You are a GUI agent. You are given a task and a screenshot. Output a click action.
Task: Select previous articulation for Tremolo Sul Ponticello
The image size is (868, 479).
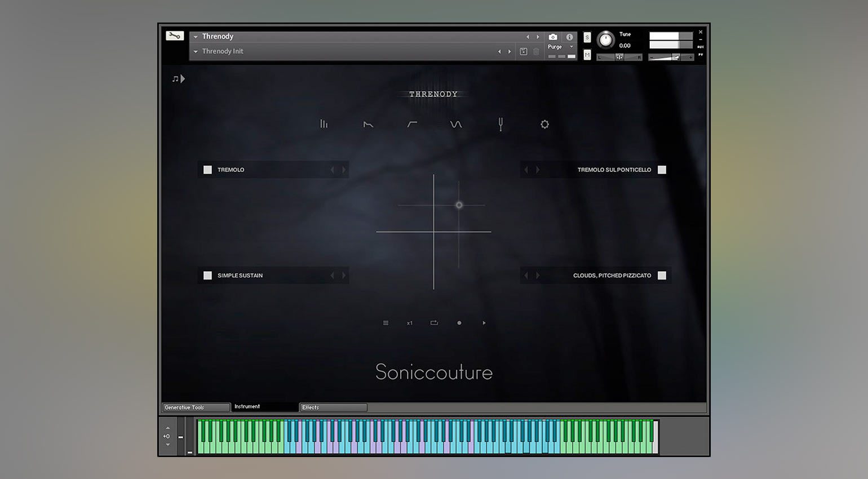[526, 170]
